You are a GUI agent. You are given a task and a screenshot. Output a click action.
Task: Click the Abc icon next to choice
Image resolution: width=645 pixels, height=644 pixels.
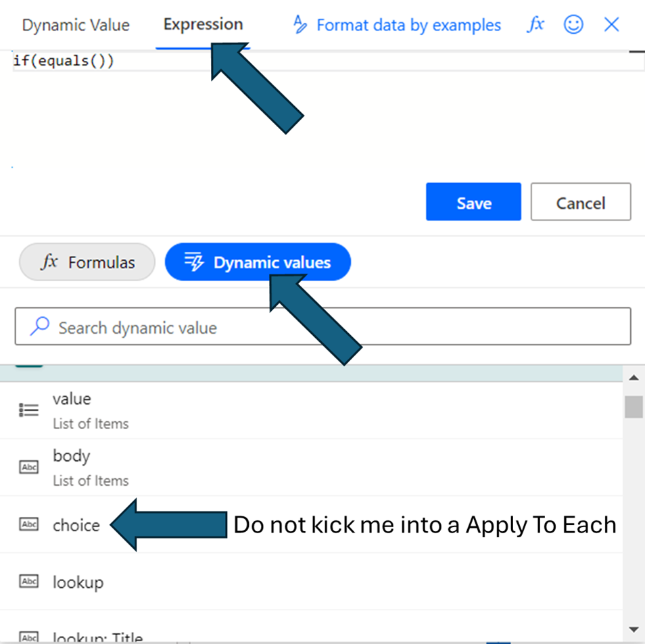click(x=29, y=524)
